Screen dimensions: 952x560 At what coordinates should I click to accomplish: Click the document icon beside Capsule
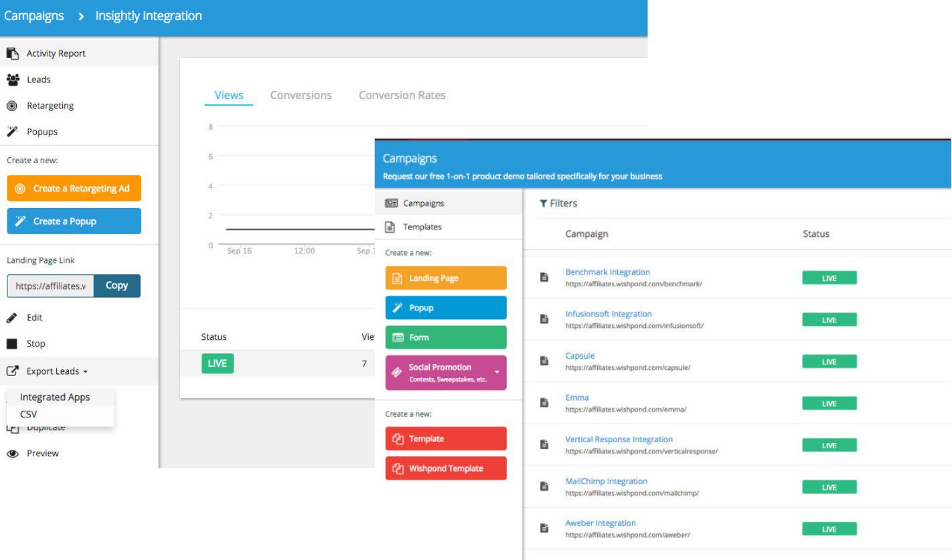(x=545, y=361)
